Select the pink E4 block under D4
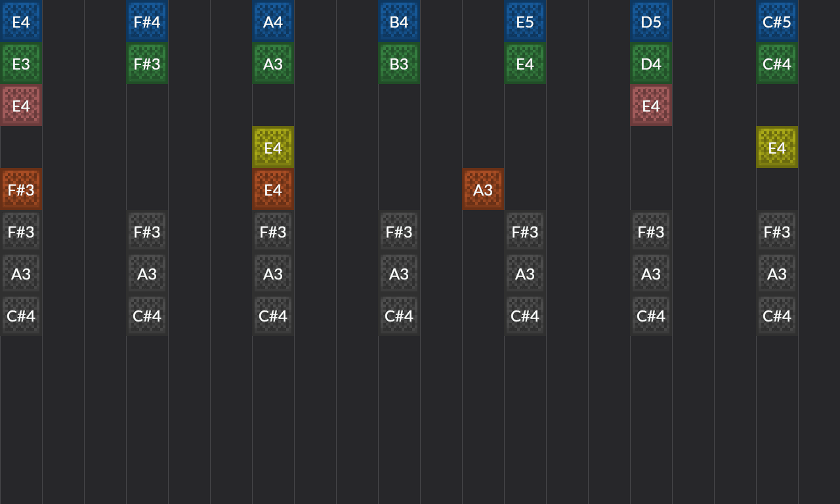This screenshot has width=840, height=504. [651, 105]
